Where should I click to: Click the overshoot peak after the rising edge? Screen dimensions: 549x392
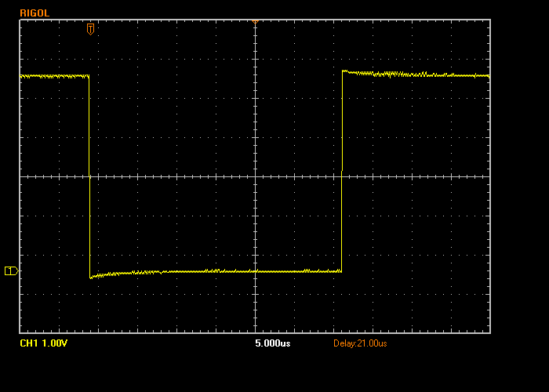(x=344, y=71)
